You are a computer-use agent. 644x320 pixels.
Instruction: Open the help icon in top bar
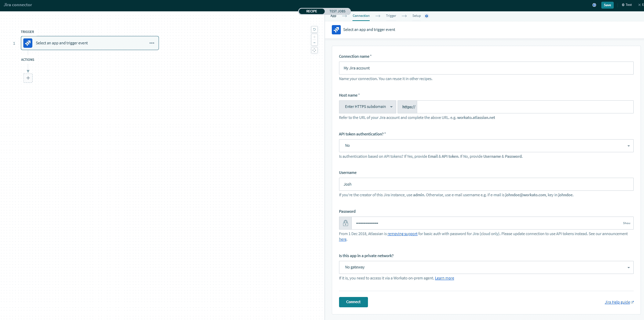coord(594,5)
